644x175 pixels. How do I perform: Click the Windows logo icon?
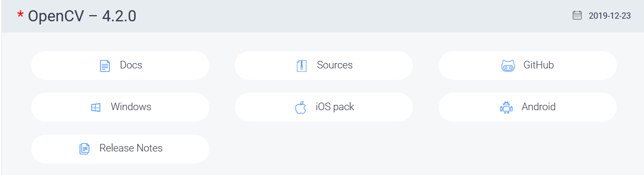pyautogui.click(x=95, y=107)
